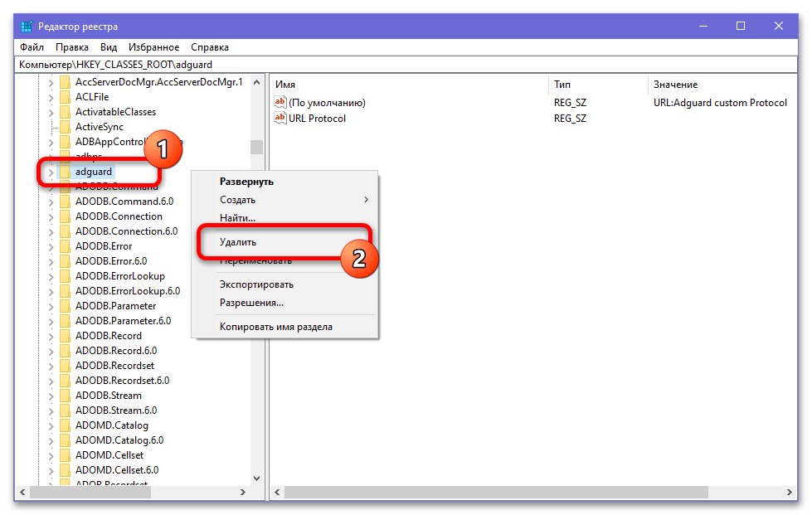Click the tree scroll up arrow
The height and width of the screenshot is (515, 812).
256,82
